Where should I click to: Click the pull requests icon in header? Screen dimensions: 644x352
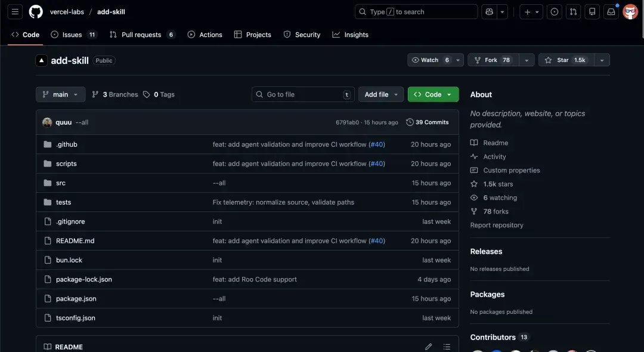click(x=573, y=12)
